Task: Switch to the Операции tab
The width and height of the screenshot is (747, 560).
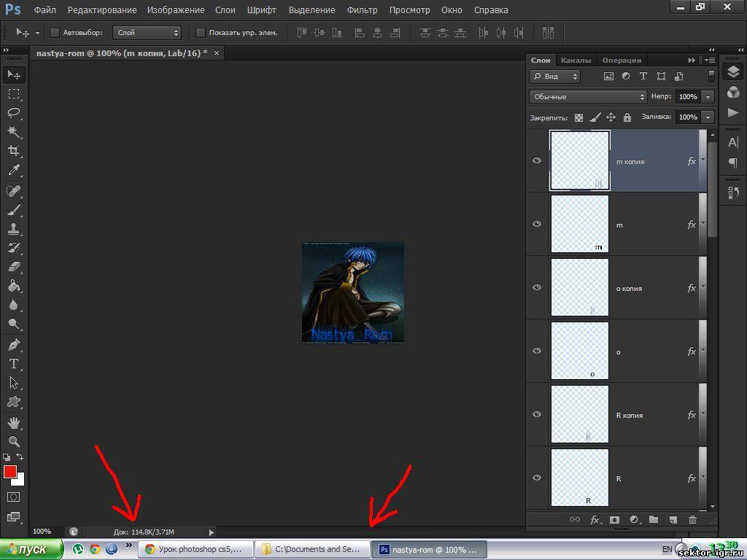Action: (622, 61)
